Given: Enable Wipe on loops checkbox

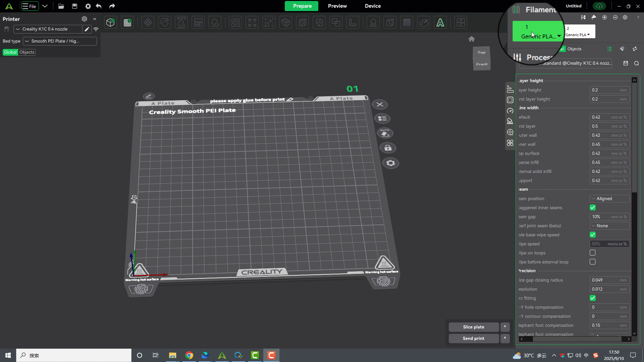Looking at the screenshot, I should [593, 253].
